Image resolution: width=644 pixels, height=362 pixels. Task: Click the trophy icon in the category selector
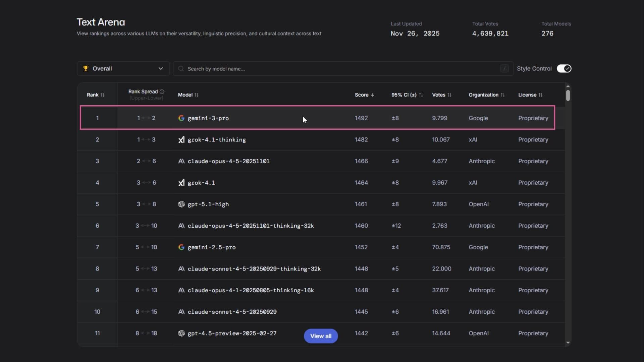(86, 68)
